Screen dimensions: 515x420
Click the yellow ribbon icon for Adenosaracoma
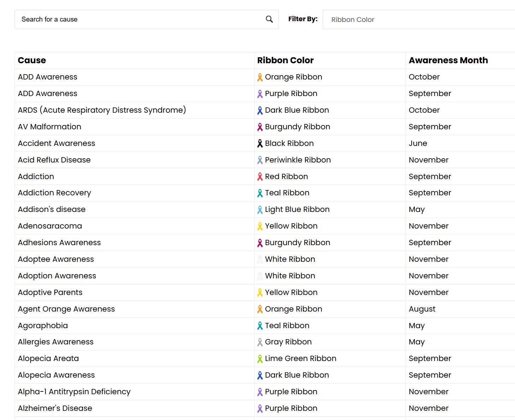[260, 226]
